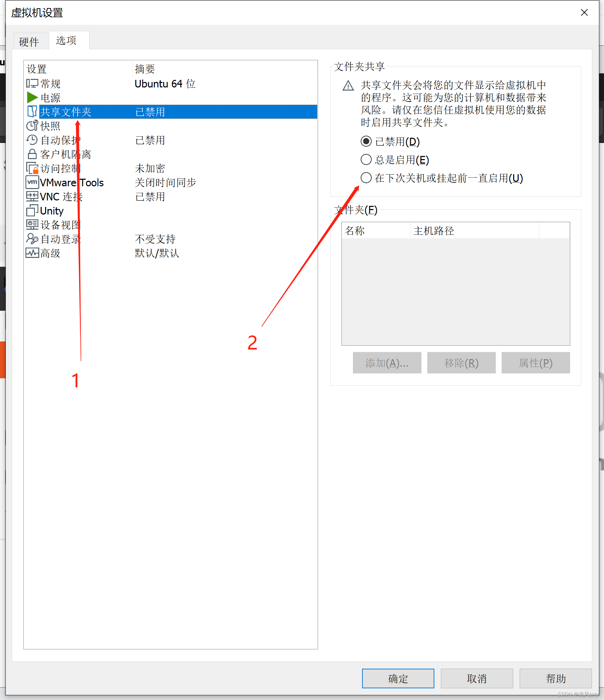
Task: Select the 自动保护 row label
Action: click(61, 140)
